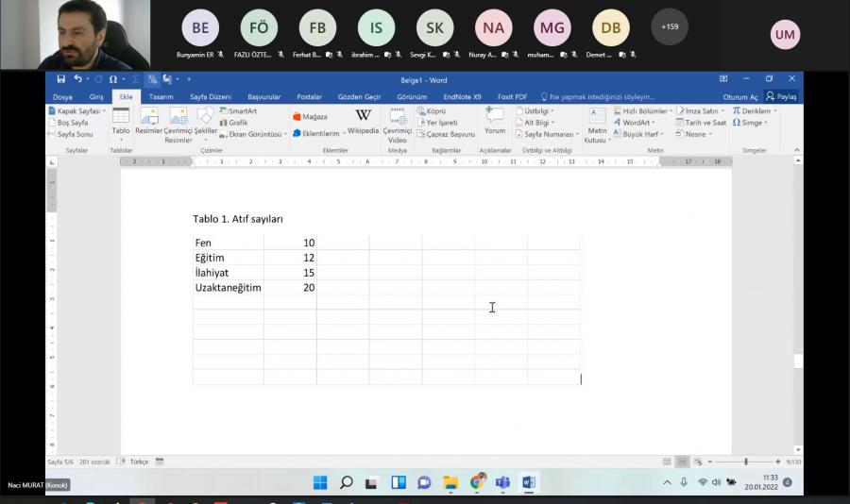
Task: Click the Mağaza store icon
Action: coord(310,117)
